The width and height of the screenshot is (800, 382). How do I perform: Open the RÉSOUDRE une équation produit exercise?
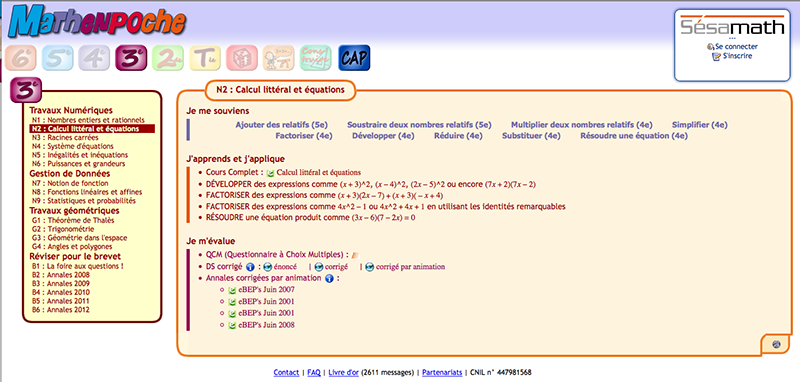[x=311, y=217]
